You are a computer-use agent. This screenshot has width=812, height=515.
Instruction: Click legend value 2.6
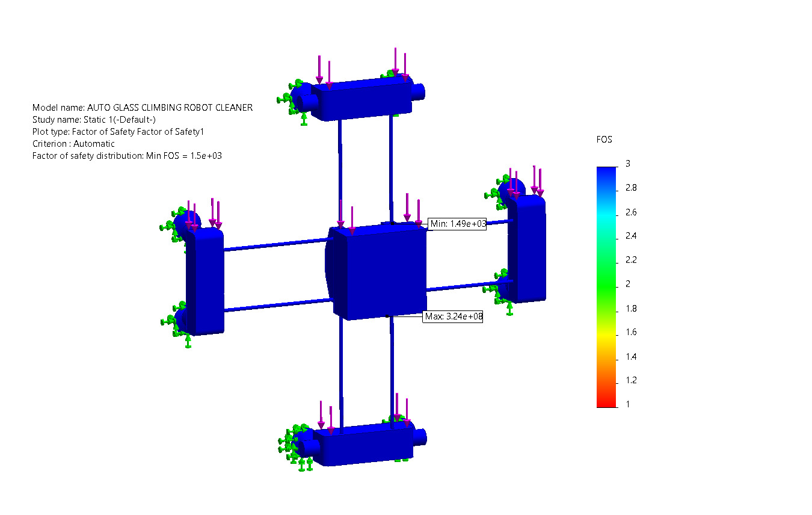[x=631, y=212]
